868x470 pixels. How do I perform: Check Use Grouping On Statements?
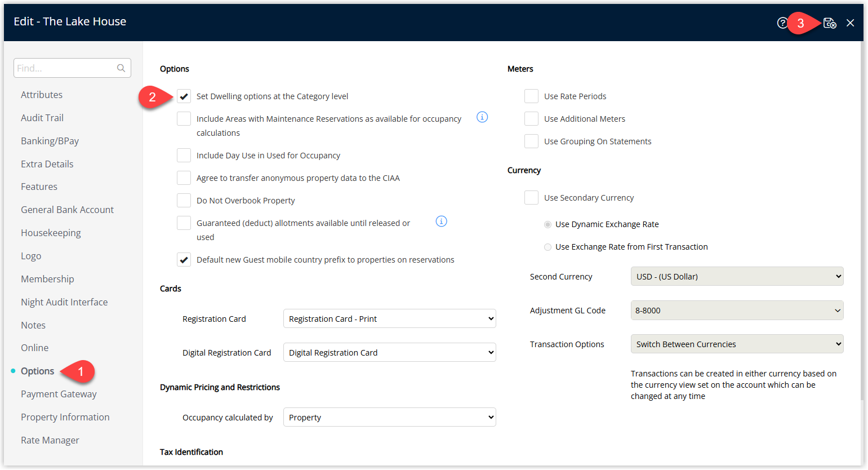pyautogui.click(x=531, y=141)
